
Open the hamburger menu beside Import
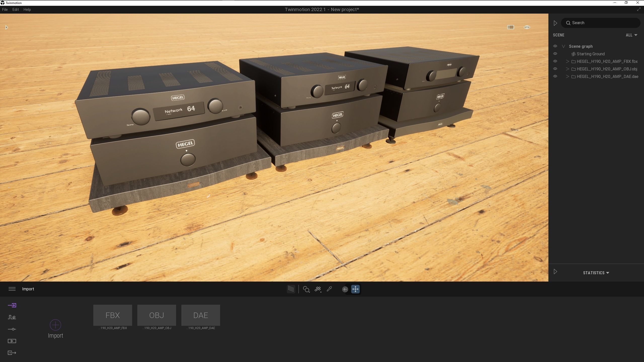tap(12, 289)
